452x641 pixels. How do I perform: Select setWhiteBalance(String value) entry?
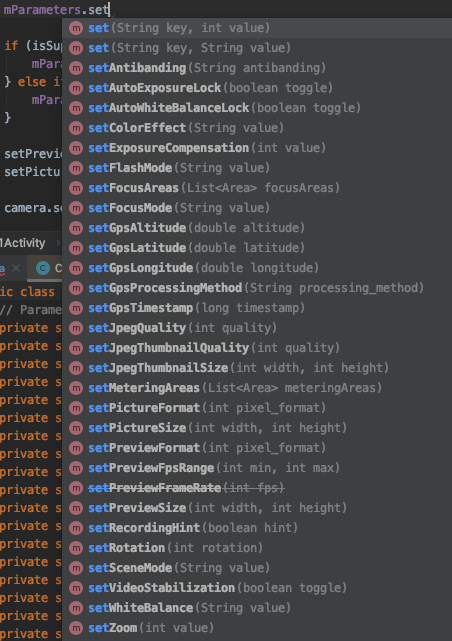[257, 609]
